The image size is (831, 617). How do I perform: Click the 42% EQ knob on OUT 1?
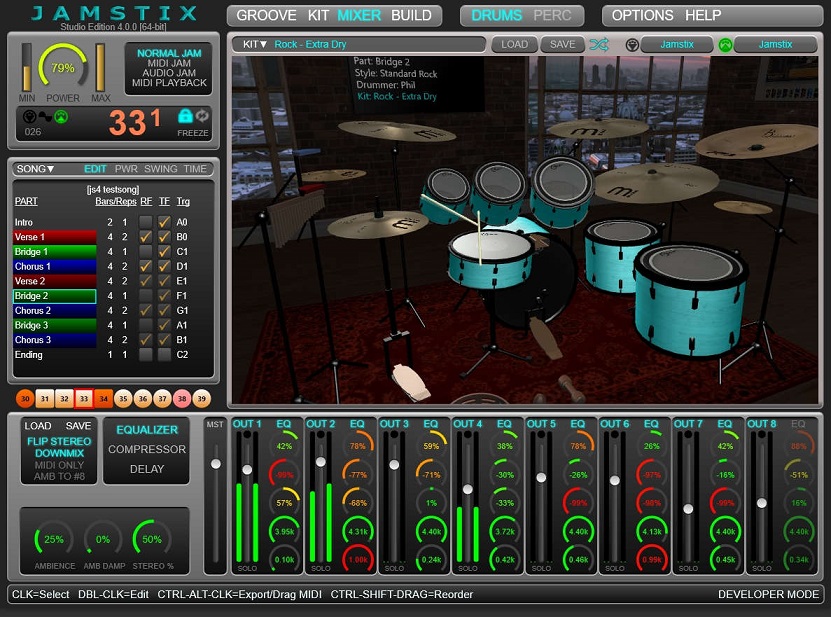(x=284, y=446)
